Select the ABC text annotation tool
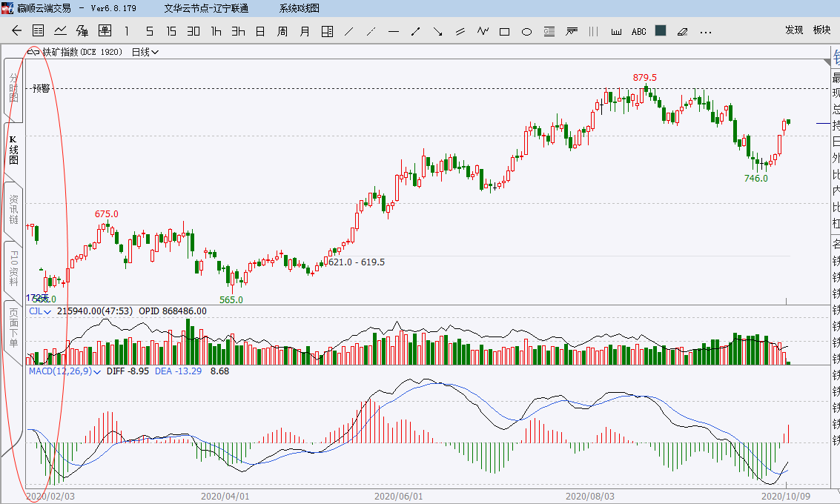Screen dimensions: 840x504 tap(638, 31)
